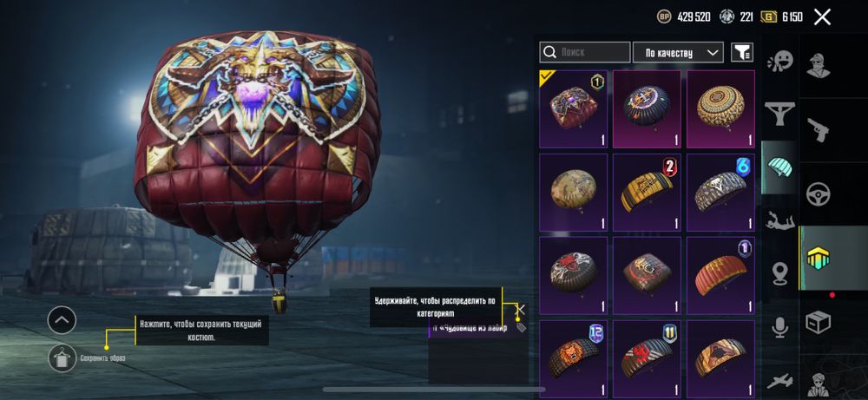The image size is (868, 400).
Task: Open the parachute skins category
Action: [779, 167]
